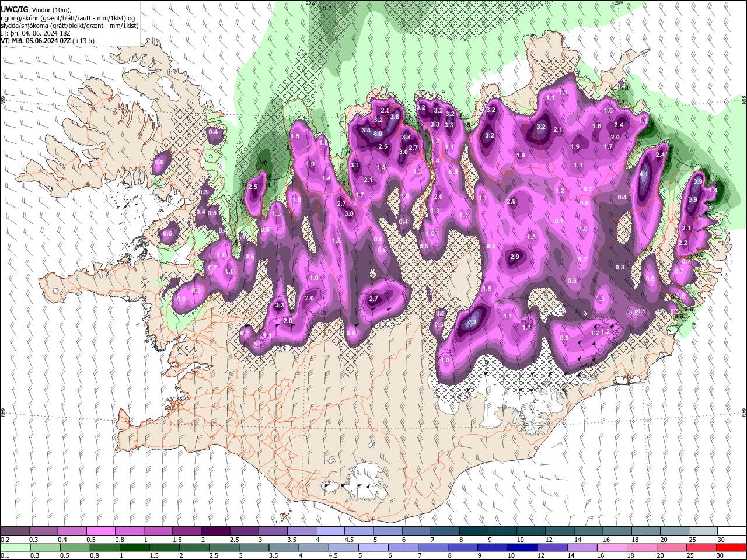Select top legend row swatch between 2.5 and 3

244,531
